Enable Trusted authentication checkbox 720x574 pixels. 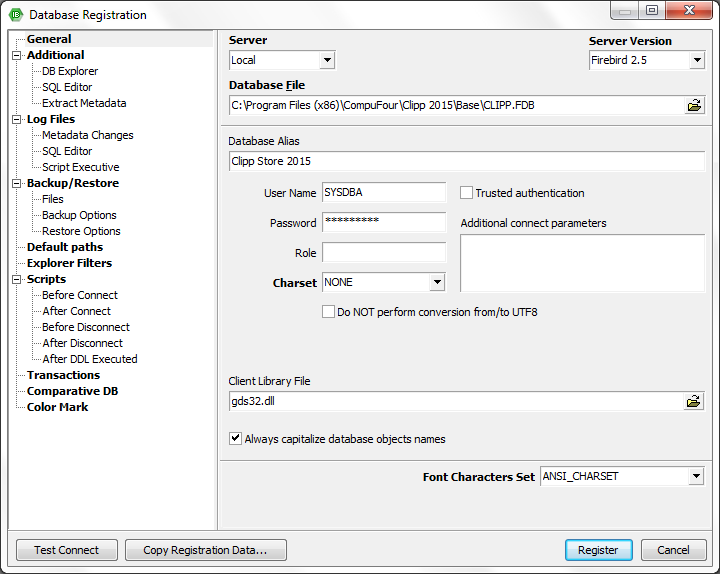click(466, 193)
